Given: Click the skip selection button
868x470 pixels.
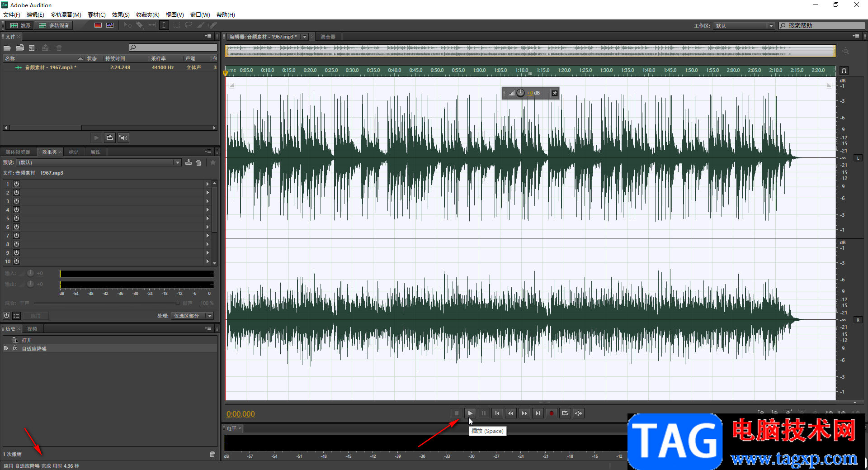Looking at the screenshot, I should (579, 413).
